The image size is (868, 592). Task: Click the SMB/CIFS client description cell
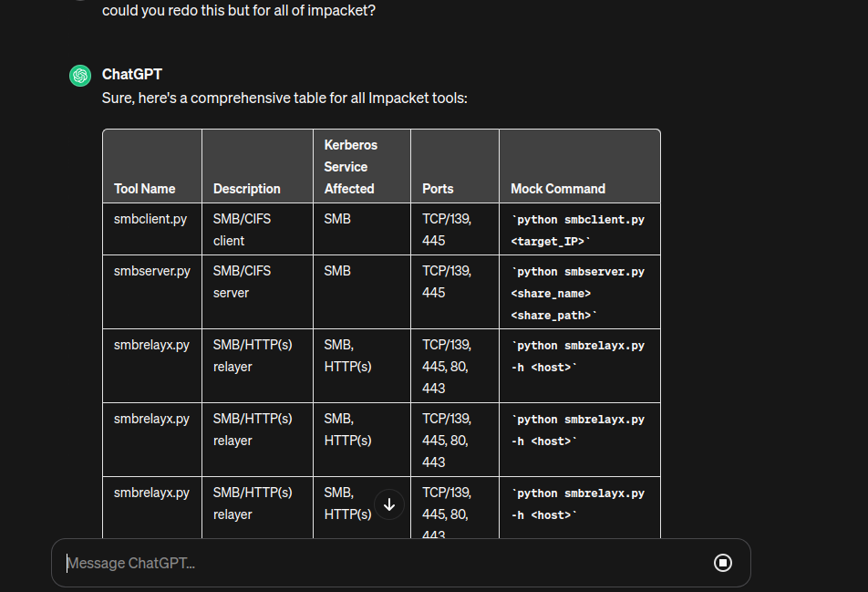pos(242,230)
